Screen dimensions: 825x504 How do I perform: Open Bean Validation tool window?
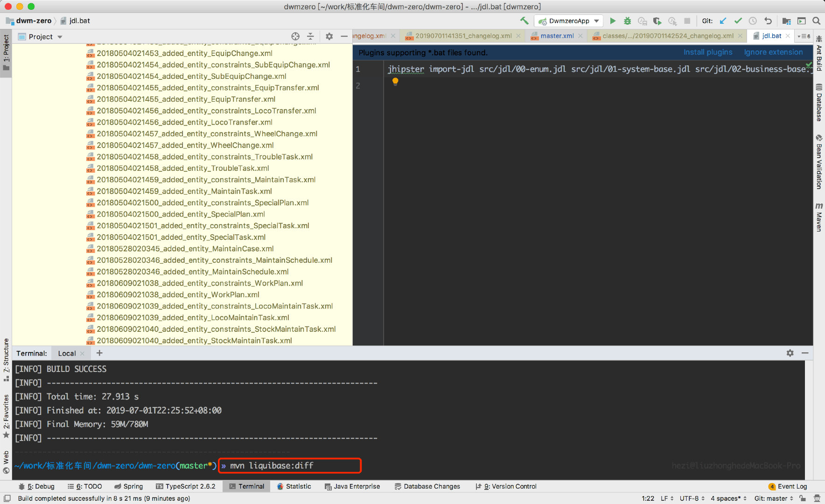point(819,162)
